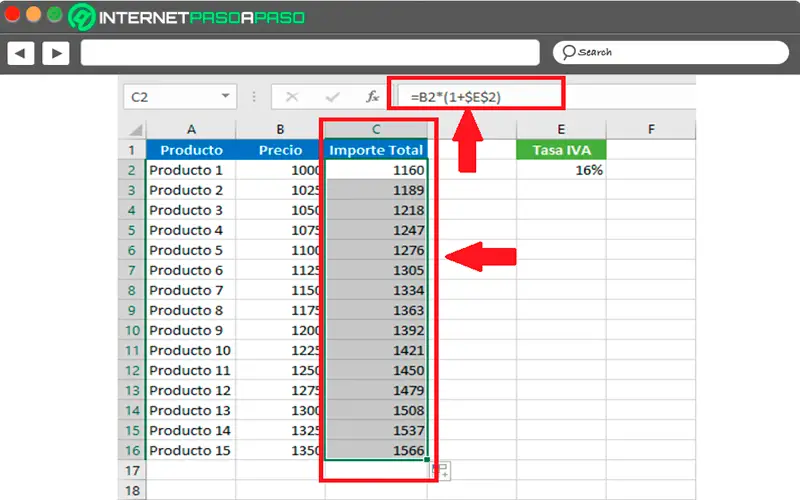This screenshot has width=800, height=500.
Task: Click the Enter checkmark formula bar icon
Action: 332,96
